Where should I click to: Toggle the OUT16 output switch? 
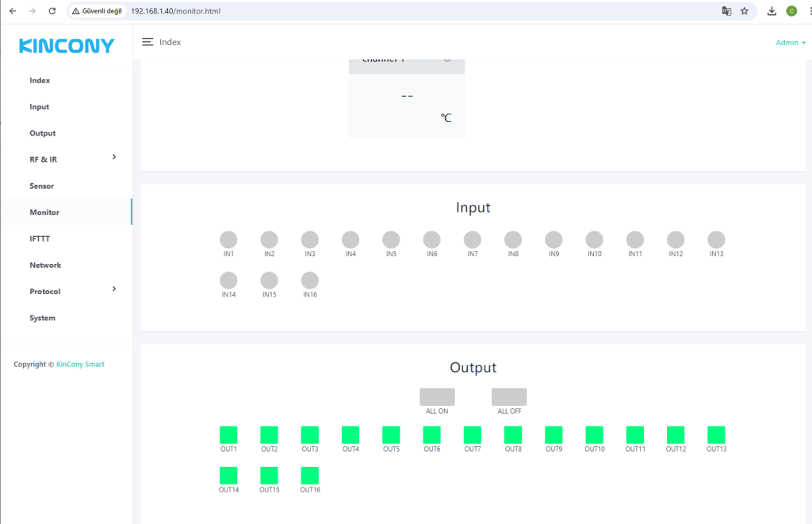(310, 476)
